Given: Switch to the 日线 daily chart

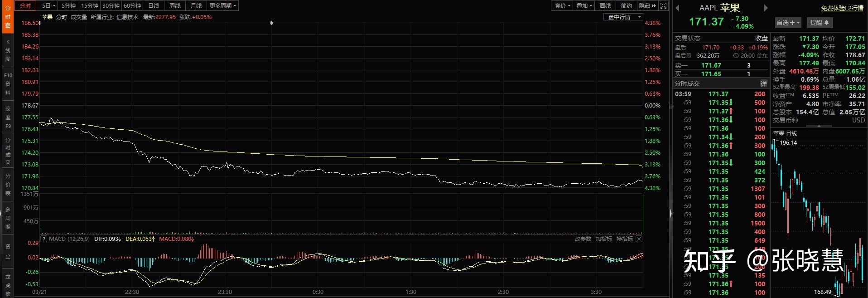Looking at the screenshot, I should (x=154, y=5).
